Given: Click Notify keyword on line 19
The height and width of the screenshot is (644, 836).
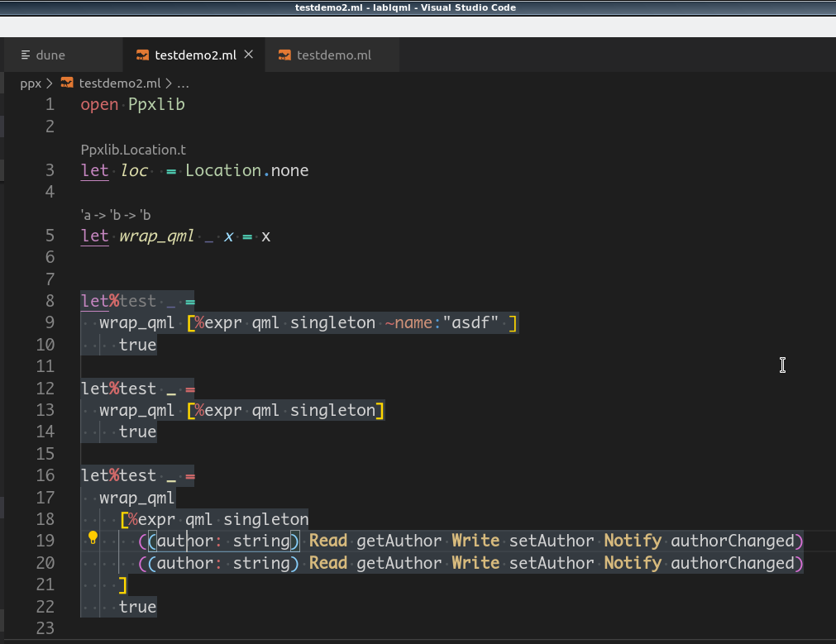Looking at the screenshot, I should point(633,541).
